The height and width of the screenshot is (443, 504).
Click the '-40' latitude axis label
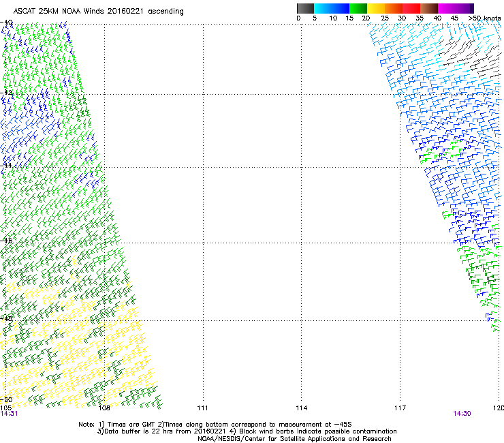point(7,22)
